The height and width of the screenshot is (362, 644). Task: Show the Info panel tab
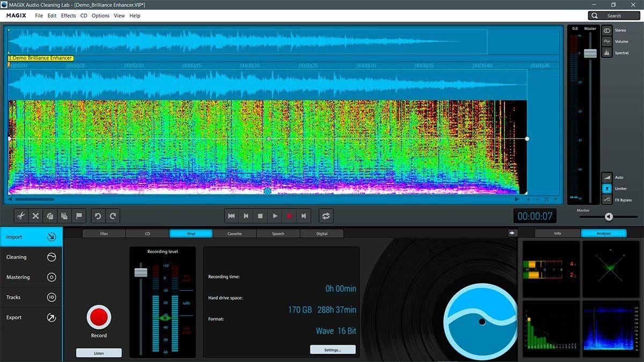click(x=558, y=233)
